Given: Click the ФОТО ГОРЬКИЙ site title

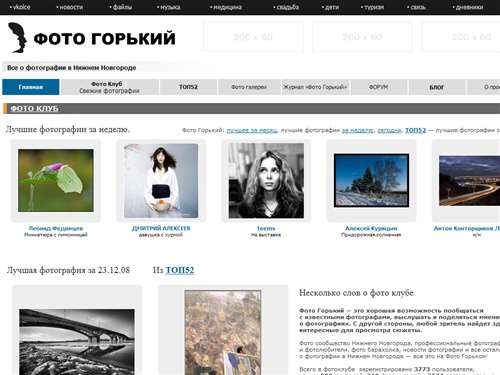Looking at the screenshot, I should [x=104, y=38].
